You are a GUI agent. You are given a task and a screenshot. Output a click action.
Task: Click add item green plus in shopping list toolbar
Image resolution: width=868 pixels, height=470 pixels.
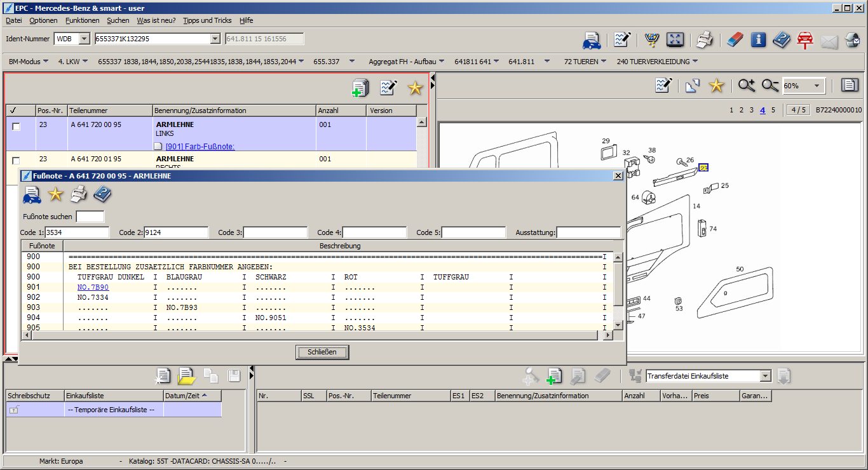point(554,376)
